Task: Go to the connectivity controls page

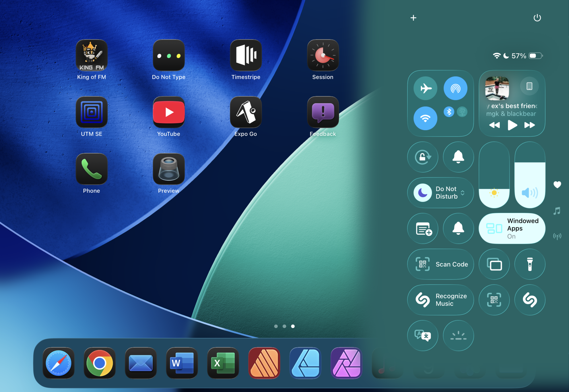Action: point(557,236)
